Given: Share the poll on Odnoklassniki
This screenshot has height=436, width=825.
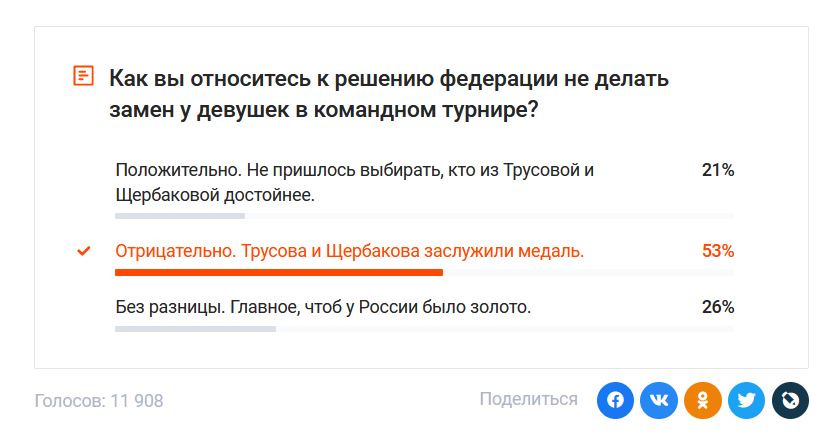Looking at the screenshot, I should [x=703, y=401].
